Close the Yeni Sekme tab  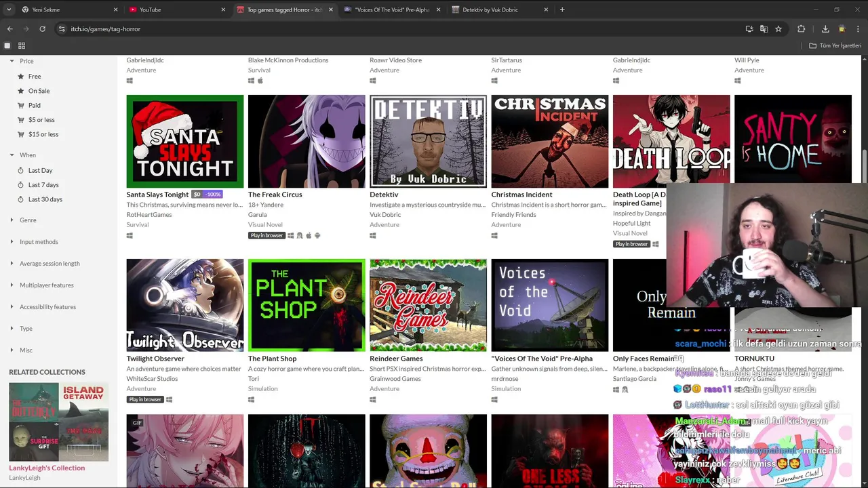tap(115, 9)
